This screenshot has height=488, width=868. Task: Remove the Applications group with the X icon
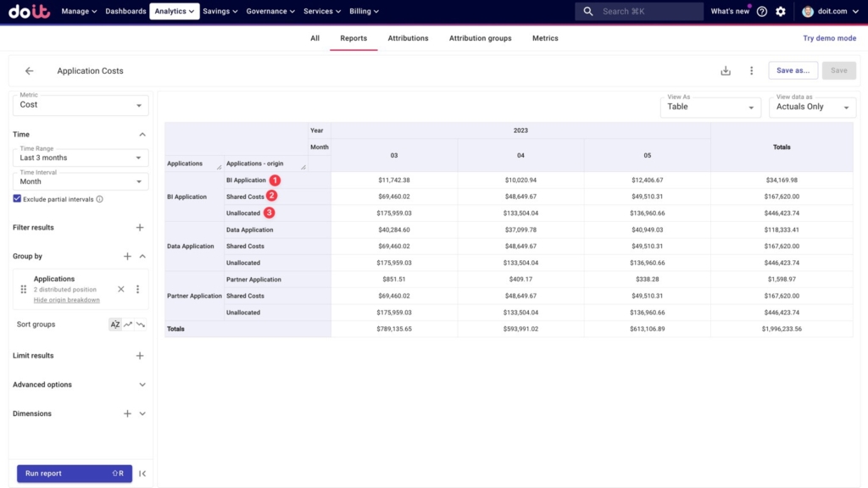[121, 289]
